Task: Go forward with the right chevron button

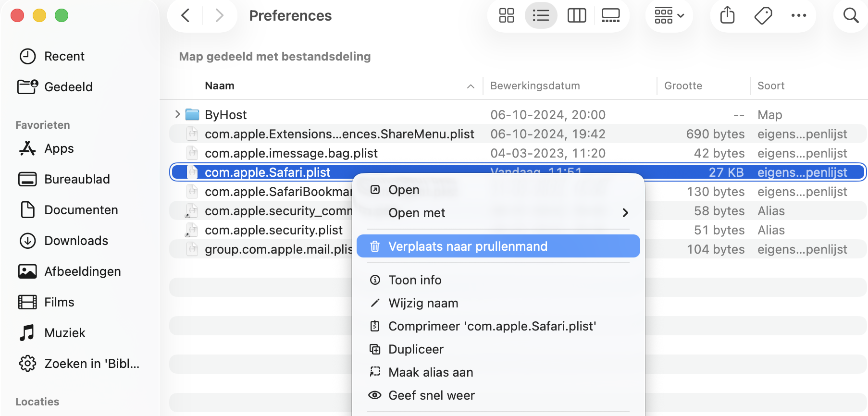Action: tap(219, 15)
